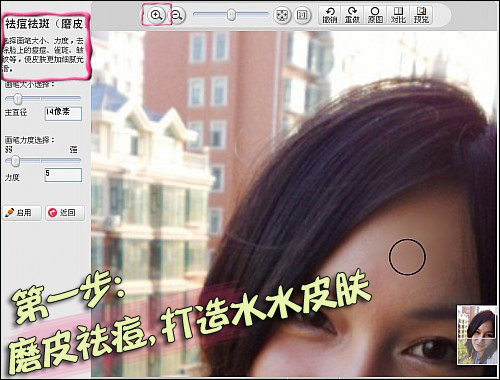Show the 原图 original image

click(375, 15)
